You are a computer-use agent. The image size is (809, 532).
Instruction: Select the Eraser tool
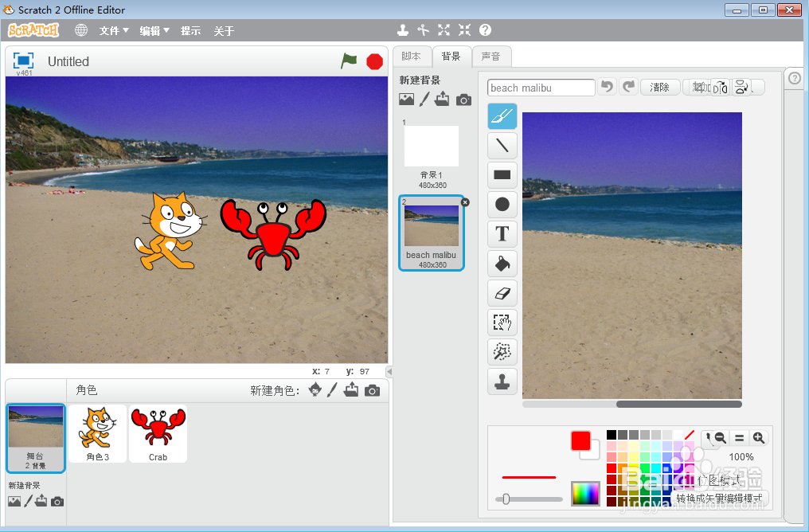coord(502,293)
